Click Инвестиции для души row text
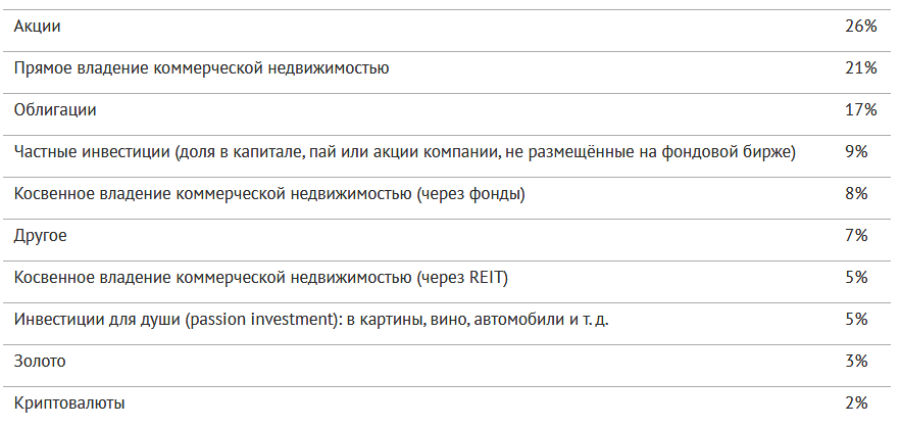 311,320
